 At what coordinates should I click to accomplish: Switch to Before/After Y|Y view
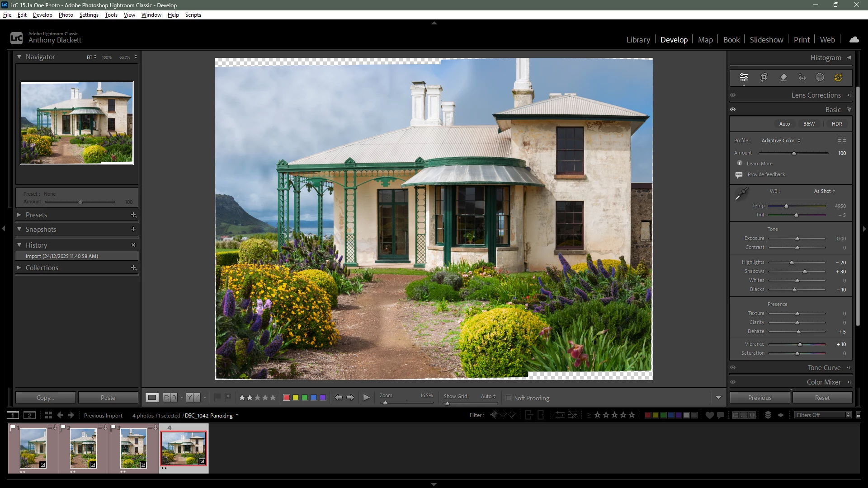pos(193,398)
